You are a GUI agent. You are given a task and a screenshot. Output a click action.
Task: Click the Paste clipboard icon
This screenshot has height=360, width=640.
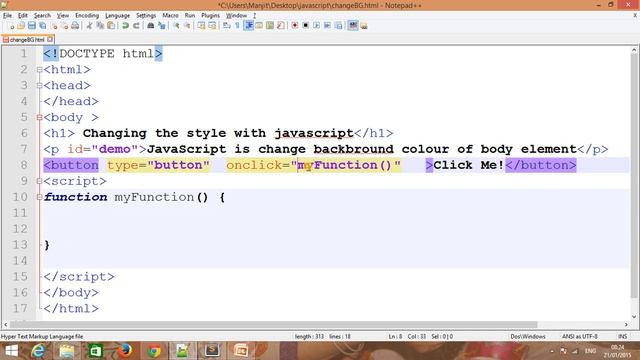(111, 26)
